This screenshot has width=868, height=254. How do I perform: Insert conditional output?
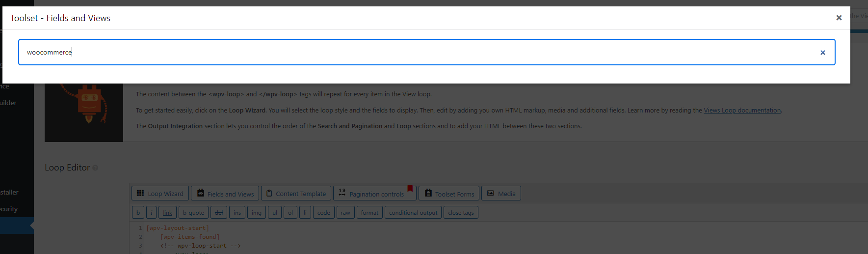click(x=413, y=212)
